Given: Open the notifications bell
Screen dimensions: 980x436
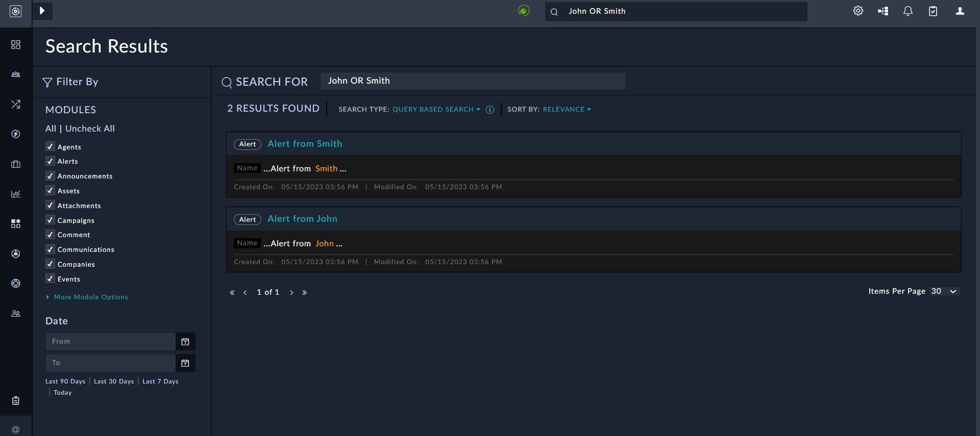Looking at the screenshot, I should [908, 11].
